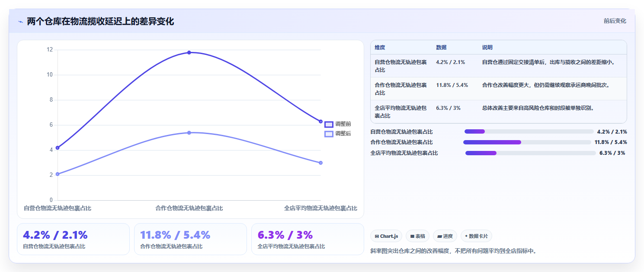Click x-axis label 全店平均物流无轨迹包裹占比 under the chart
Screen dimensions: 644x272
pyautogui.click(x=320, y=208)
